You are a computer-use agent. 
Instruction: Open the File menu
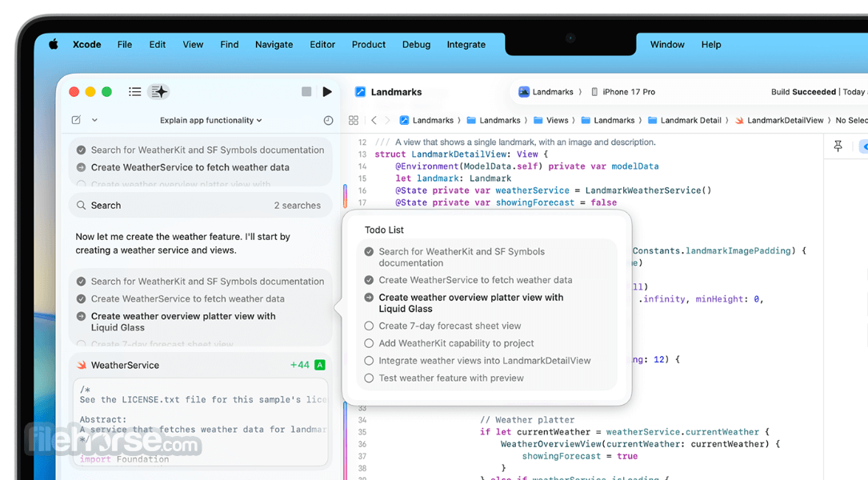pyautogui.click(x=125, y=44)
